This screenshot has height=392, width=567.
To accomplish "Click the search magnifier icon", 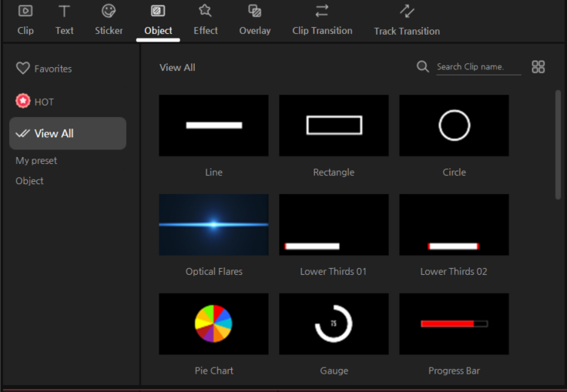I will [423, 67].
